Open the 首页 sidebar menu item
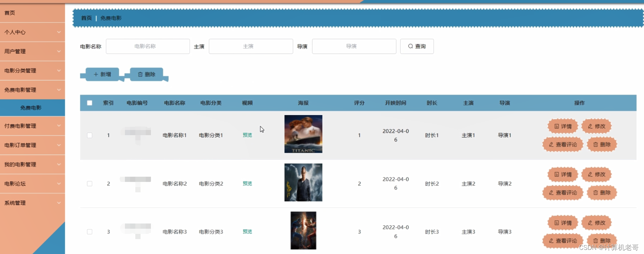The height and width of the screenshot is (254, 644). (32, 13)
